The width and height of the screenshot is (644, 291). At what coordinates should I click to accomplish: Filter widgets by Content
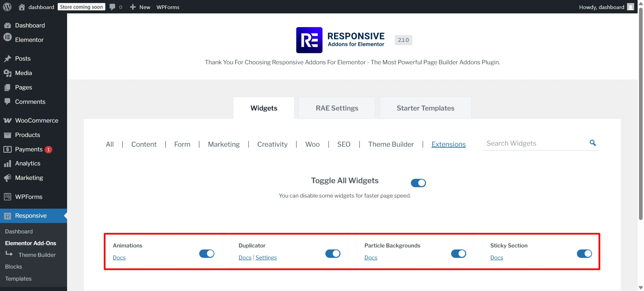tap(144, 144)
